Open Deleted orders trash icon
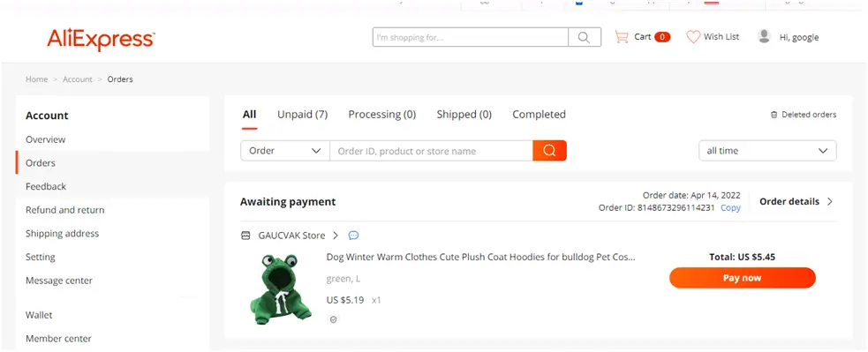The image size is (868, 352). pos(774,115)
